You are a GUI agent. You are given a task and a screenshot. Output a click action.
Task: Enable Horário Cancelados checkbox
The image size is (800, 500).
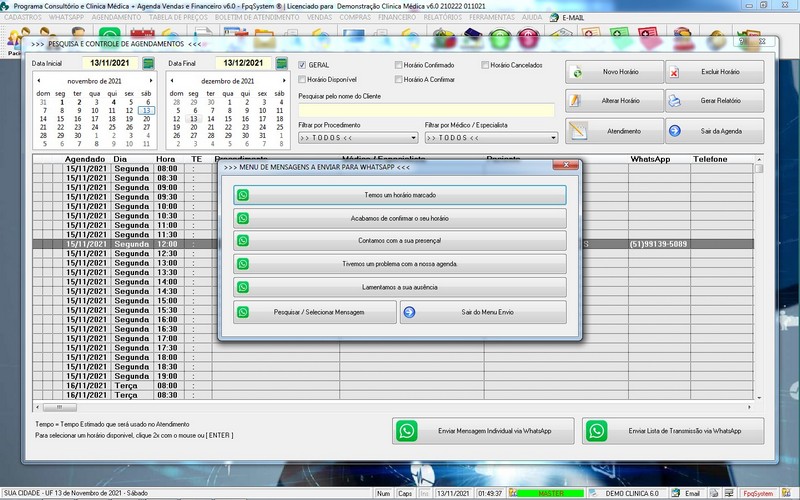[485, 65]
